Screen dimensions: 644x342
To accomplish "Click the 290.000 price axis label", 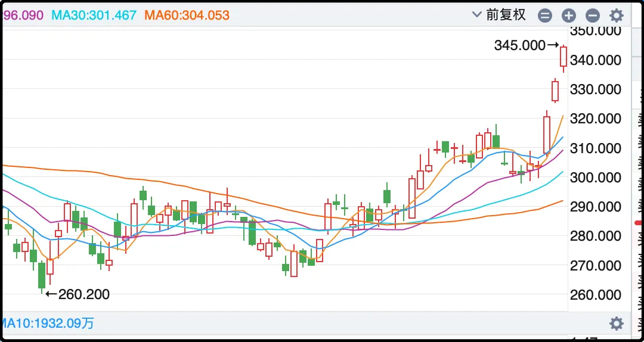I will pos(596,207).
